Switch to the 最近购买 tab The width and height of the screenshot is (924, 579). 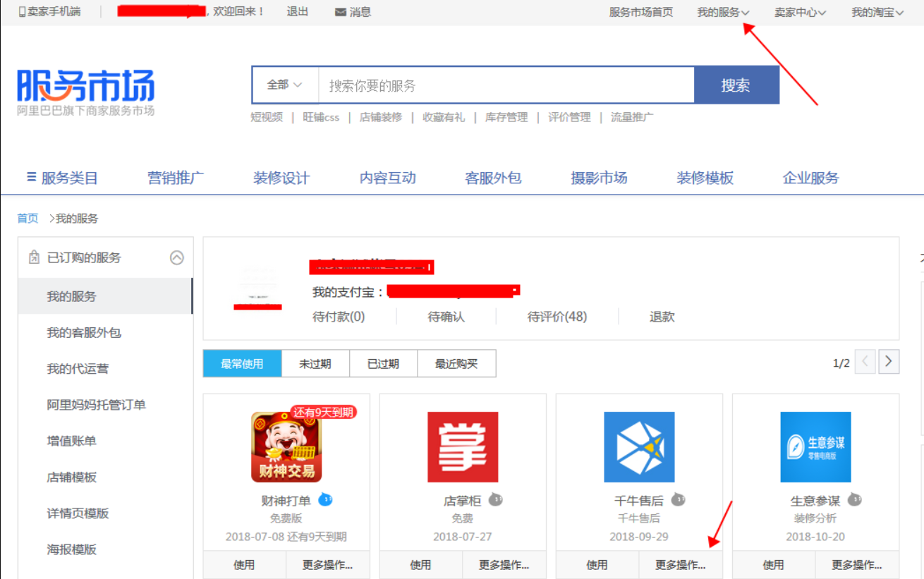coord(456,364)
